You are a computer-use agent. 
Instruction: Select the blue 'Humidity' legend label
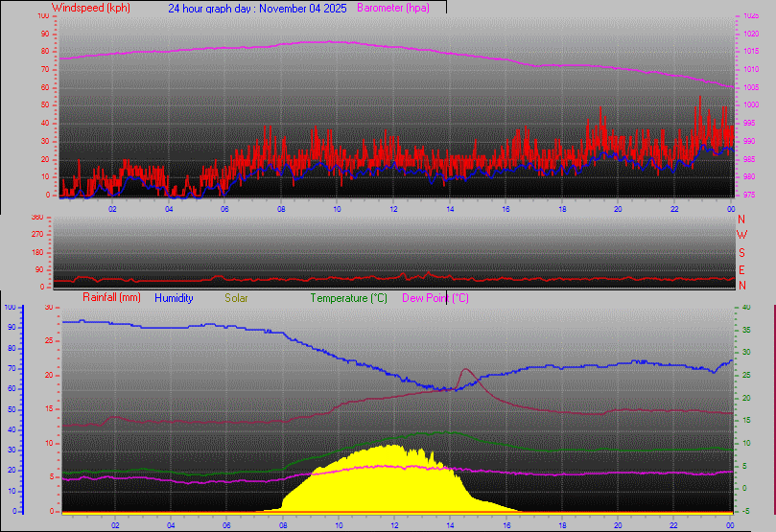[x=174, y=298]
